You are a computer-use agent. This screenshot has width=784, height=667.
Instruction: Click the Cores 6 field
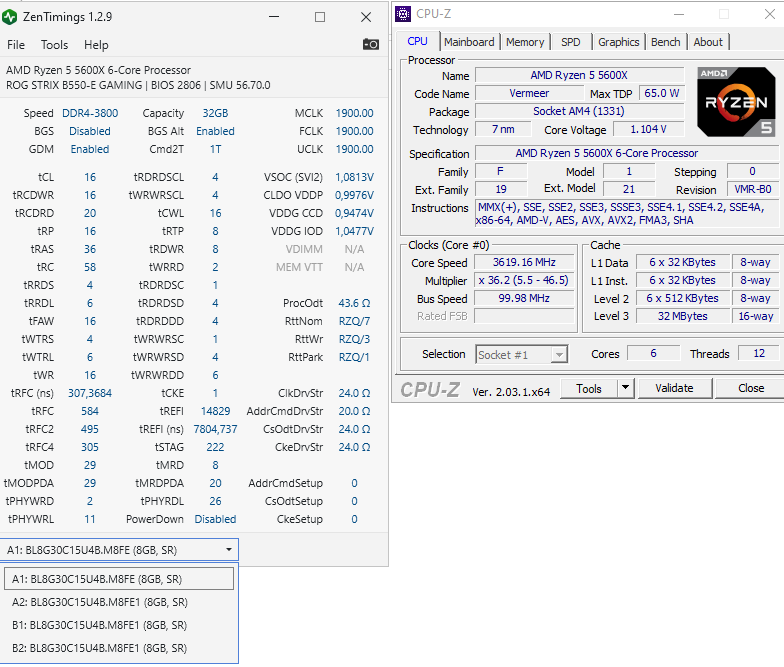coord(653,353)
